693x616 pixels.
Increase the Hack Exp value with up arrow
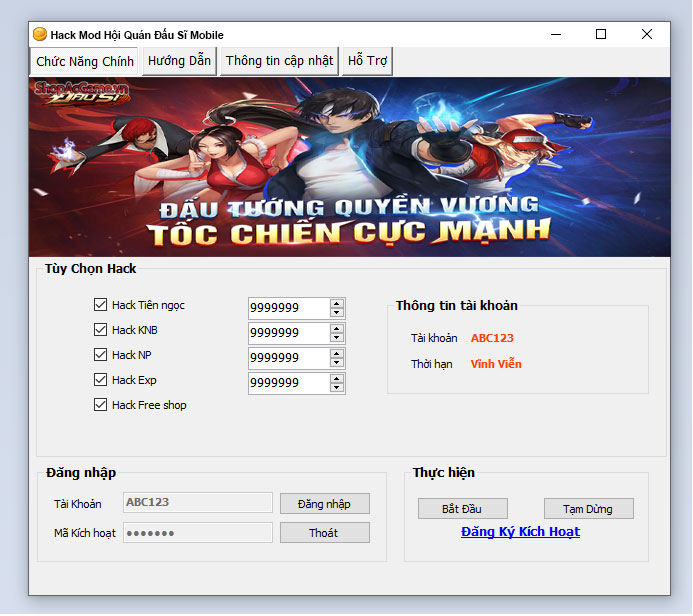[336, 379]
